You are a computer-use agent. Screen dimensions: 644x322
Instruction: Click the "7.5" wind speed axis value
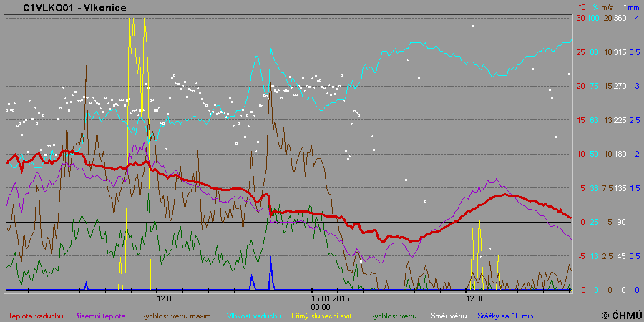point(608,188)
